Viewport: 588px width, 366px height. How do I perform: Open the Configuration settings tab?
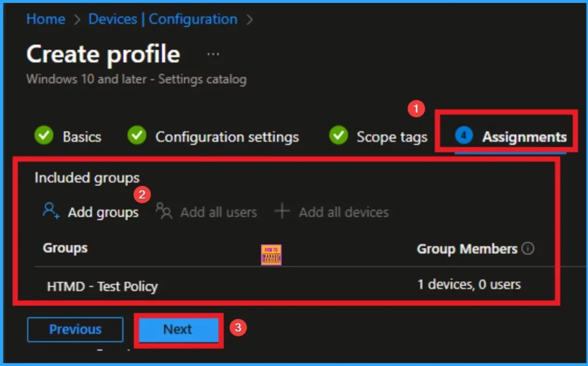pos(227,137)
